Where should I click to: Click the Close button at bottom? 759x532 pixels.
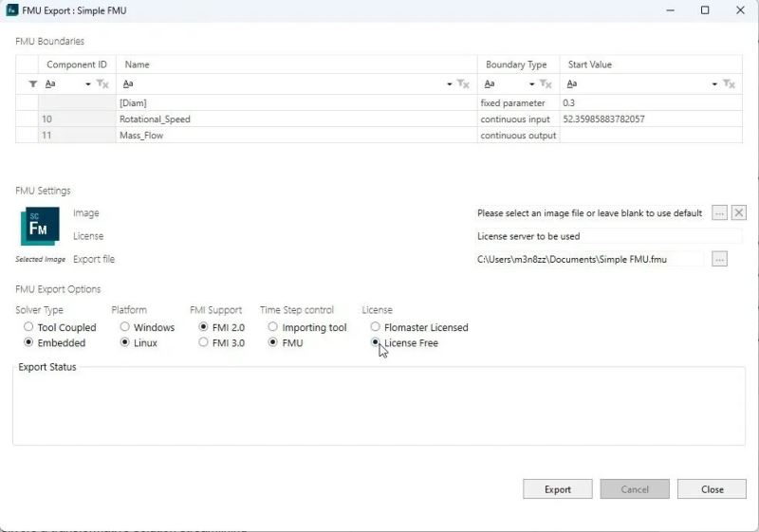coord(712,489)
